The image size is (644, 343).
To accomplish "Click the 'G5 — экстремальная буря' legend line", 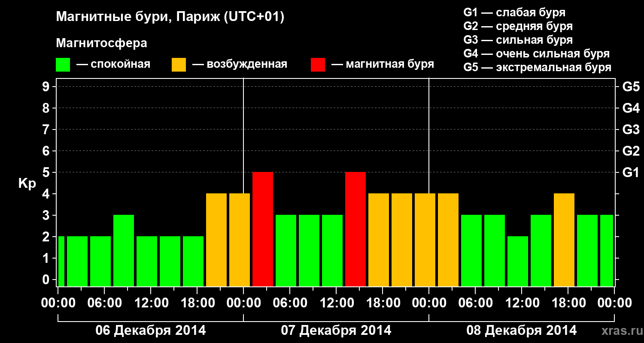I will tap(538, 67).
